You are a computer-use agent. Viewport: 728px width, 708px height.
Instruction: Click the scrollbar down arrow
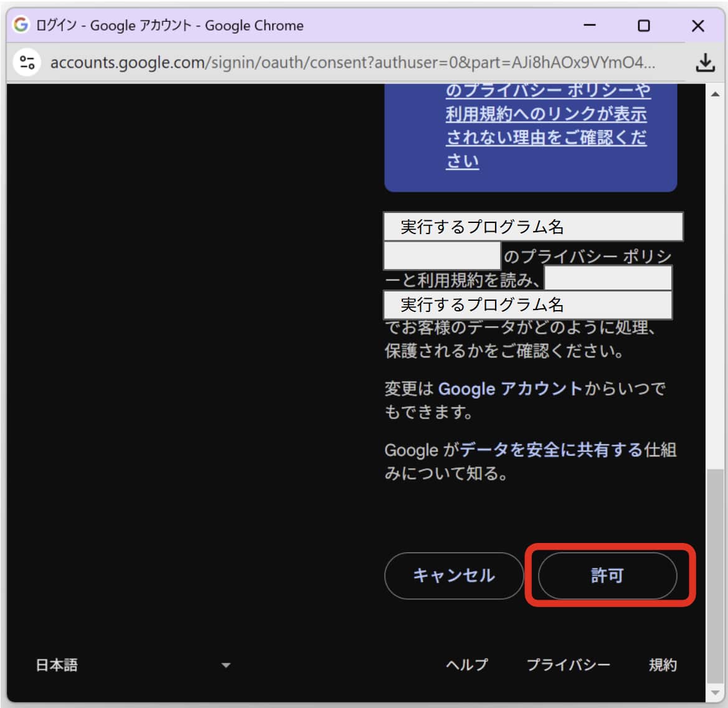(x=716, y=692)
